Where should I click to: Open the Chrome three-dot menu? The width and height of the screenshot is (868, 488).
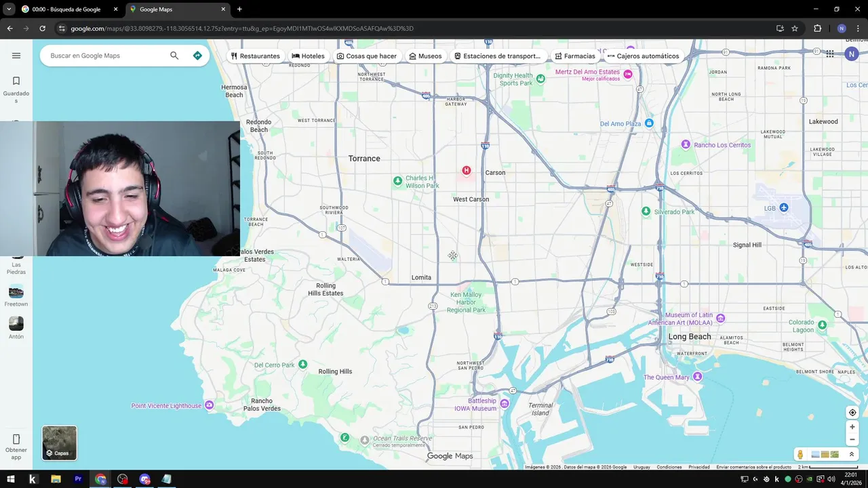(858, 28)
